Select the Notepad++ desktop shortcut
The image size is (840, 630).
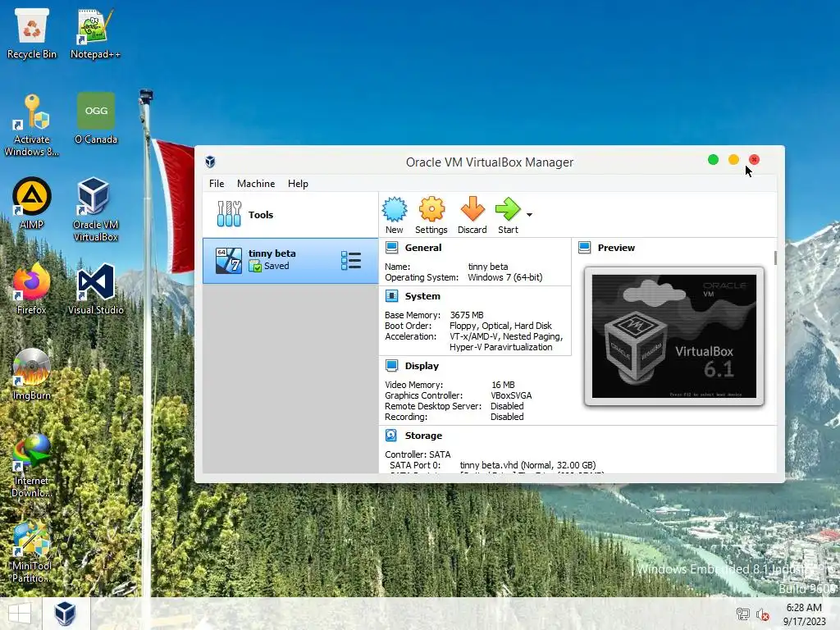(x=95, y=33)
